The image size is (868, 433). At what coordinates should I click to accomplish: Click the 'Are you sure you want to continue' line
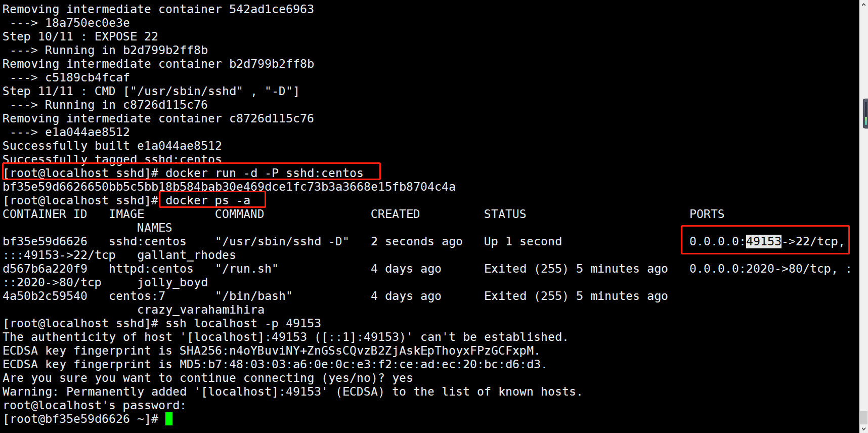coord(208,378)
